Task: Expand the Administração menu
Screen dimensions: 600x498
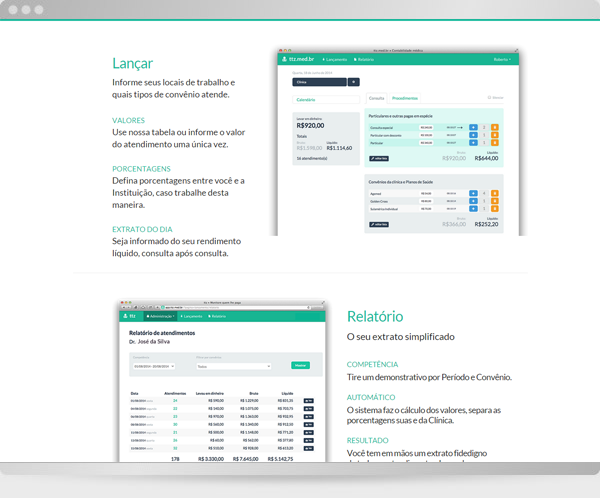Action: [160, 316]
